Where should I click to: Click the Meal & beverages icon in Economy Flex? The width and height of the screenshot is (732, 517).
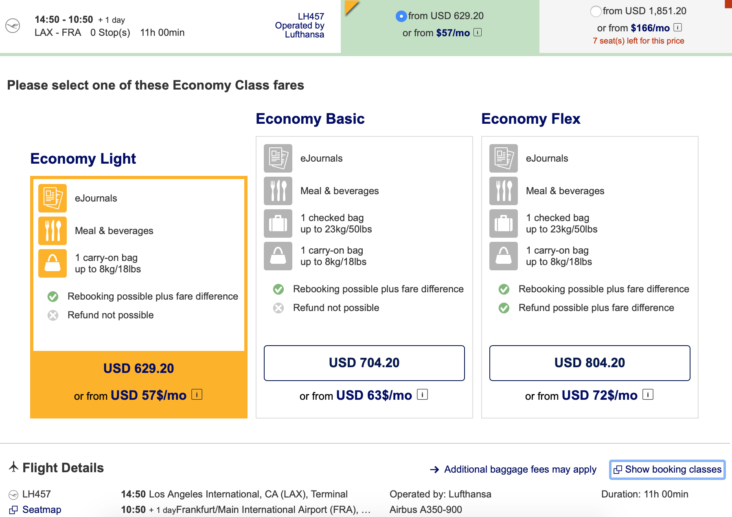point(503,191)
